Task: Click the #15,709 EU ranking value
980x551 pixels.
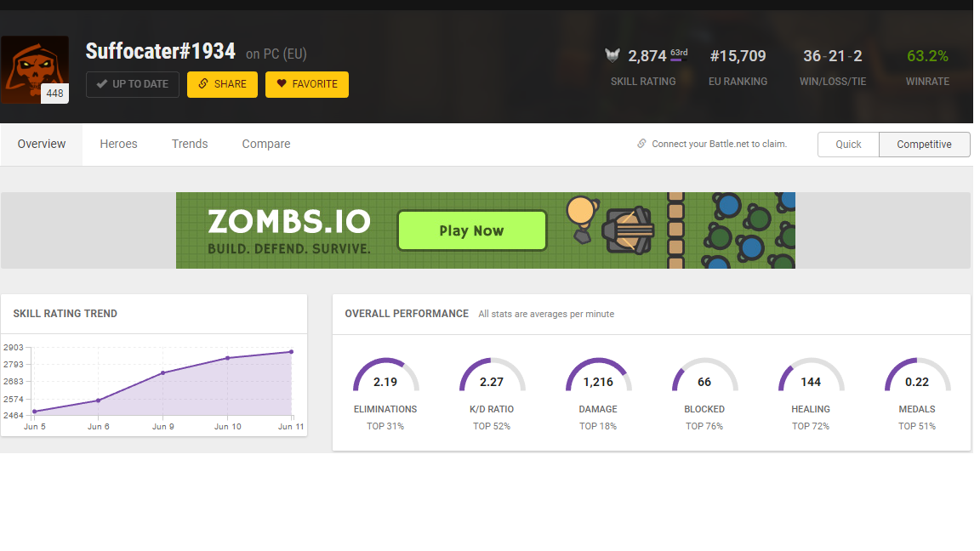Action: 738,56
